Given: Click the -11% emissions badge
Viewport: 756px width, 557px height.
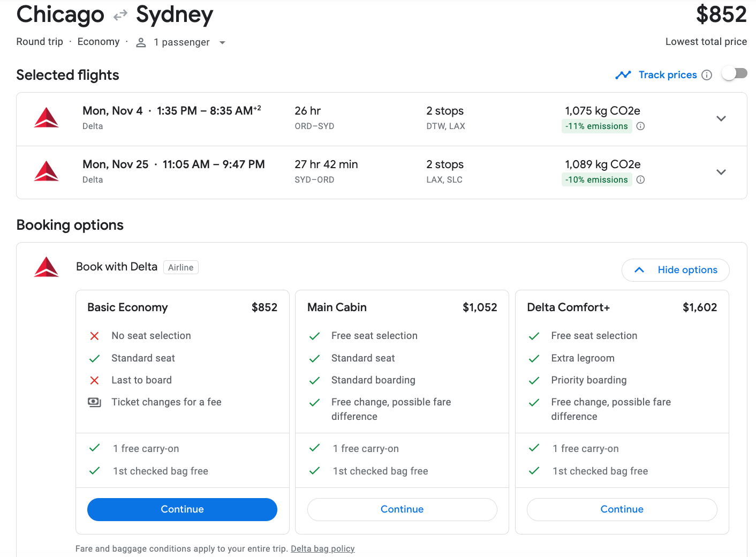Looking at the screenshot, I should coord(596,126).
